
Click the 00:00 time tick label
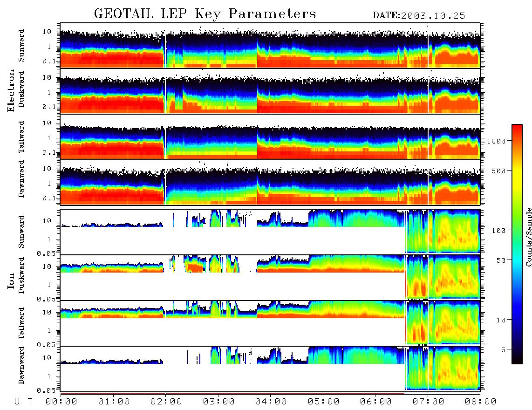coord(61,402)
